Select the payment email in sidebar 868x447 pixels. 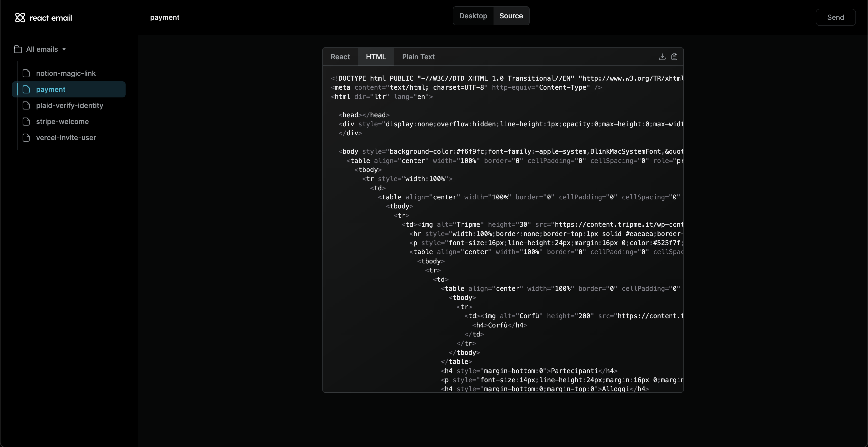[69, 89]
